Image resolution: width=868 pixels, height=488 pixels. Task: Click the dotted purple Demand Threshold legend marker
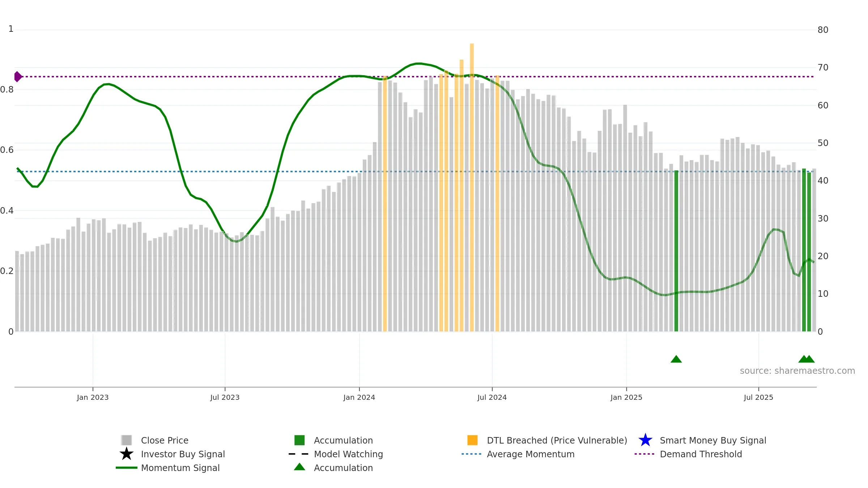click(644, 454)
